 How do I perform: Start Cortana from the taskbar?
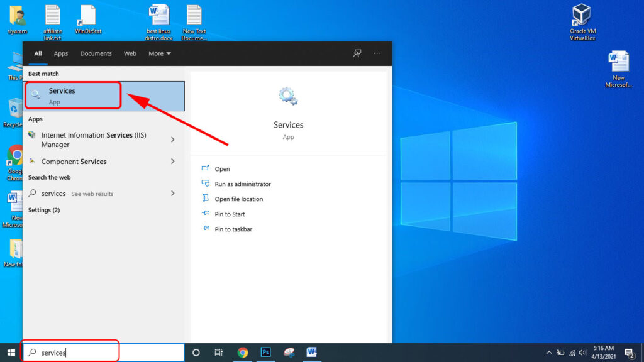(x=196, y=353)
